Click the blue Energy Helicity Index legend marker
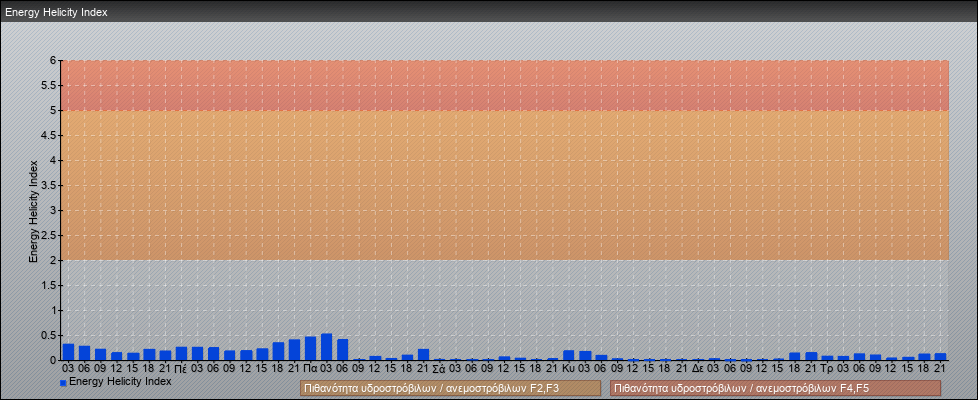 (x=63, y=383)
